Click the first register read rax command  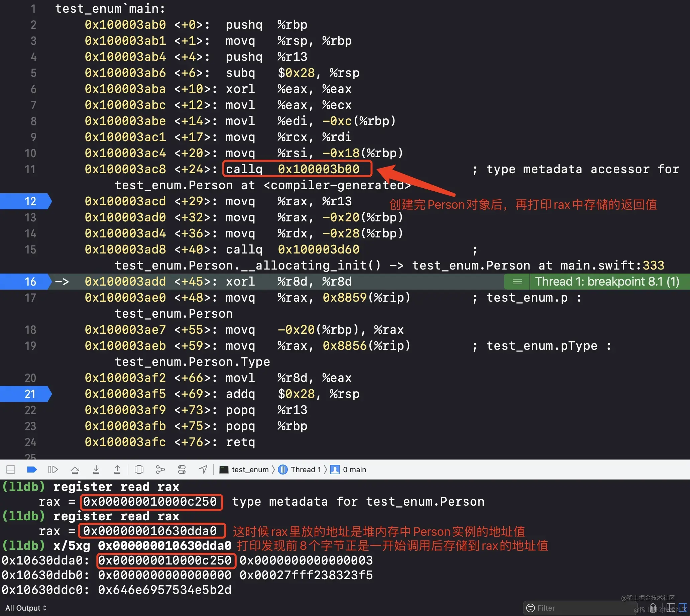click(116, 487)
